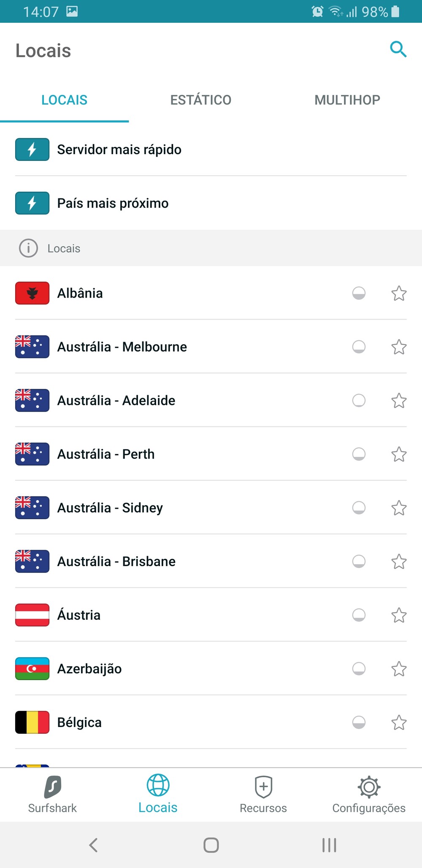Image resolution: width=422 pixels, height=868 pixels.
Task: Click the load indicator for Austrália - Adelaide
Action: point(359,400)
